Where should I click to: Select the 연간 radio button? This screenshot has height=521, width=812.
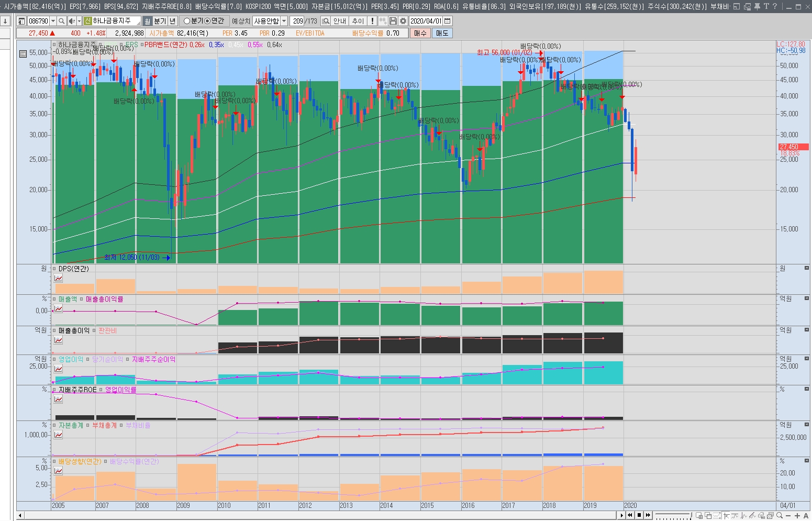click(x=207, y=21)
